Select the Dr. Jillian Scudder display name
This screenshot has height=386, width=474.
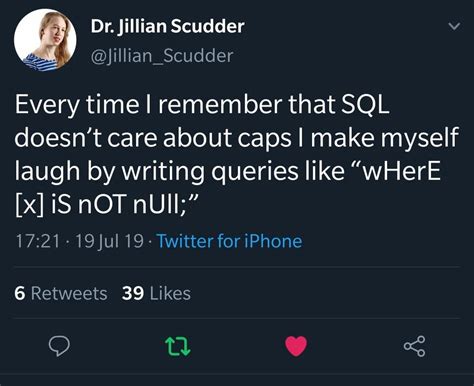(168, 26)
